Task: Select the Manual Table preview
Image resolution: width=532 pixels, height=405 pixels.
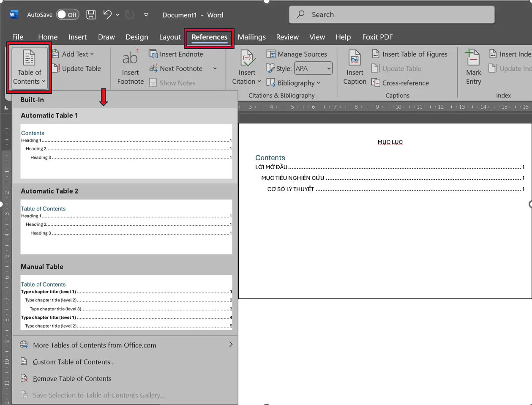Action: [126, 302]
